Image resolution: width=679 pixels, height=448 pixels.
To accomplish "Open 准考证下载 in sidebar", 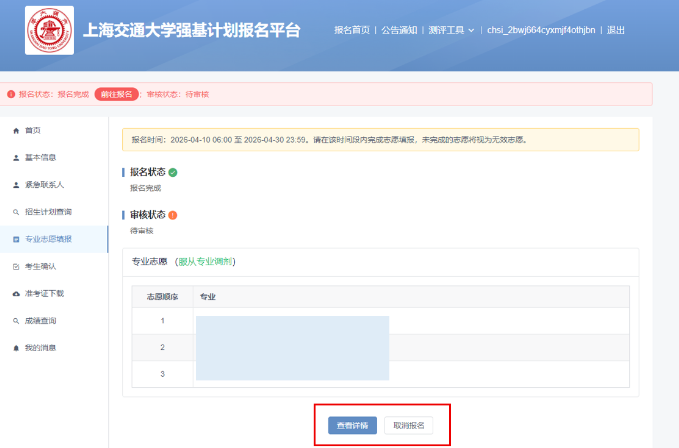I will (44, 294).
